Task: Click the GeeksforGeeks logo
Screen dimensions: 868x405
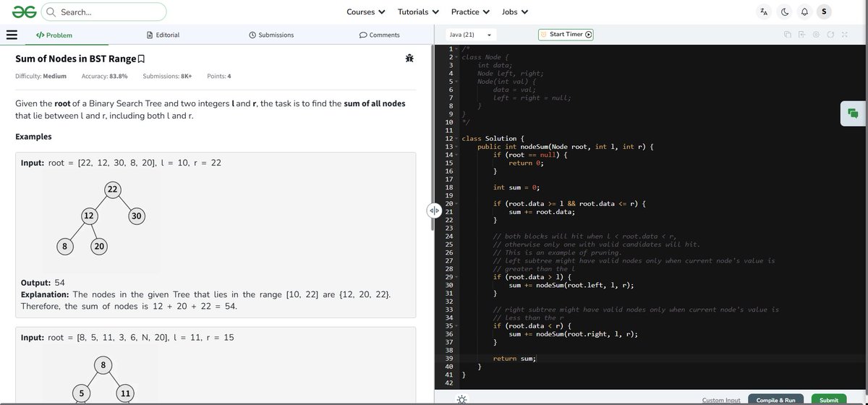Action: click(23, 12)
